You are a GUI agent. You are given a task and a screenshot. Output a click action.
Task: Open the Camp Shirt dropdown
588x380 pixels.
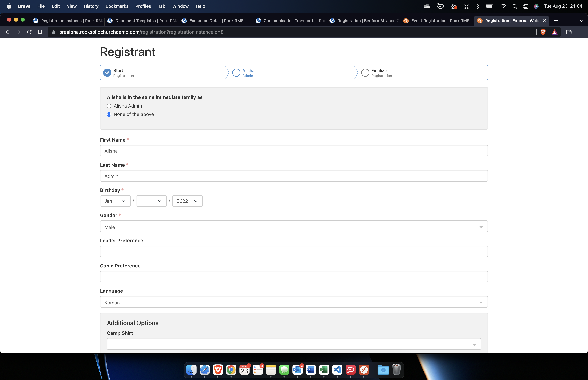click(x=294, y=344)
